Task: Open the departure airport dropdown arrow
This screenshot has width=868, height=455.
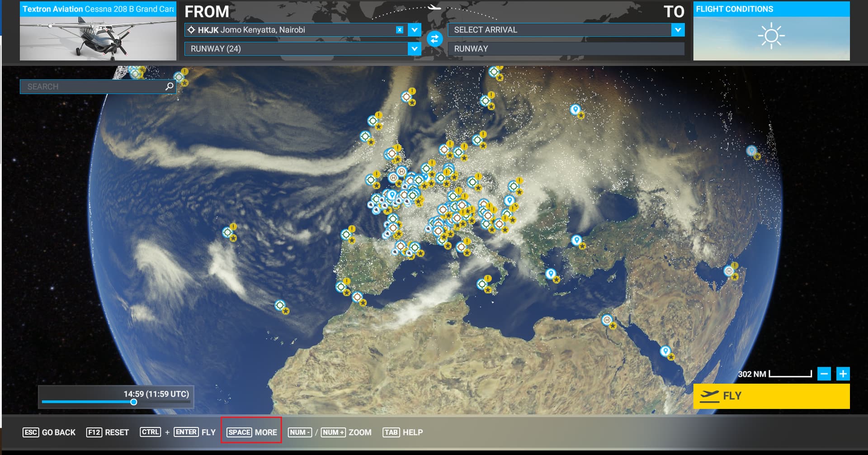Action: 415,30
